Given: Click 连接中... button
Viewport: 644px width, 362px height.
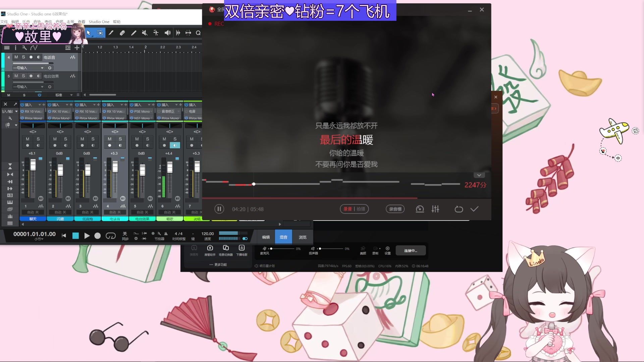Looking at the screenshot, I should pos(411,251).
